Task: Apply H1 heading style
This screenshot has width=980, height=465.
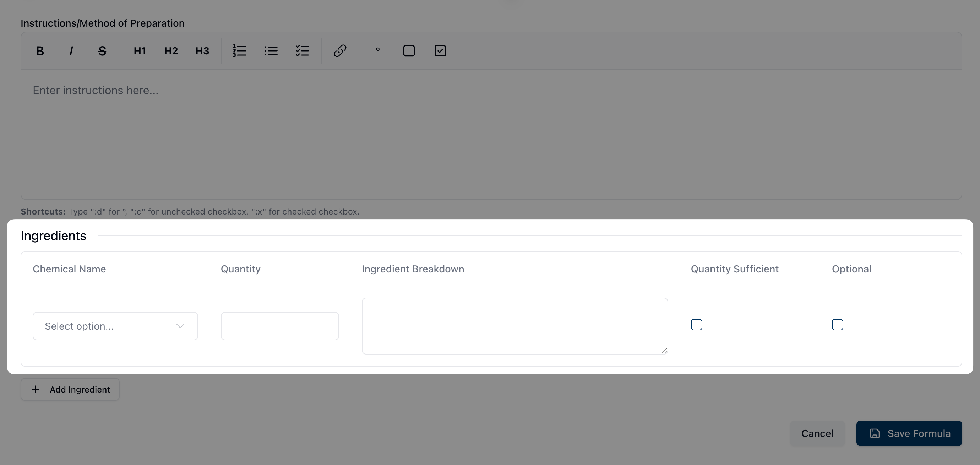Action: [140, 51]
